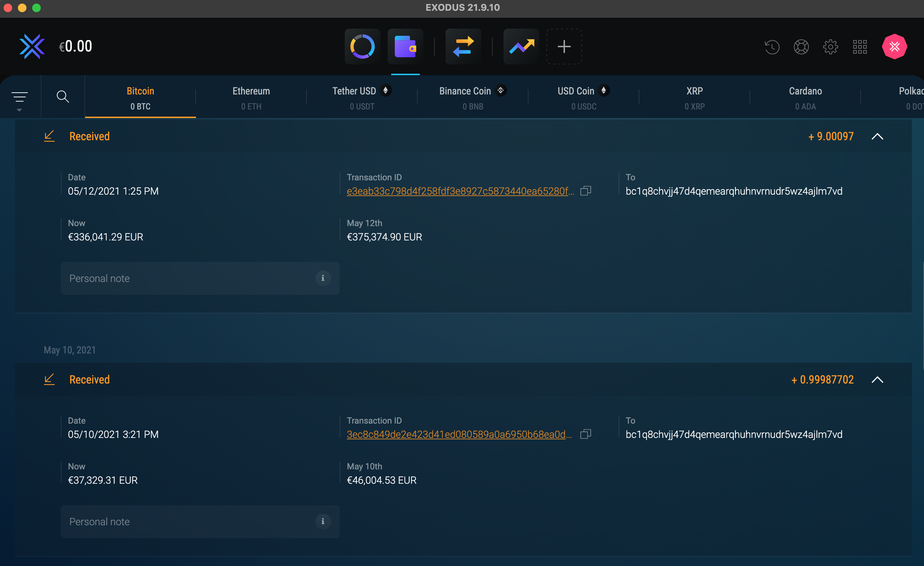Open the Wallet icon

pos(406,47)
